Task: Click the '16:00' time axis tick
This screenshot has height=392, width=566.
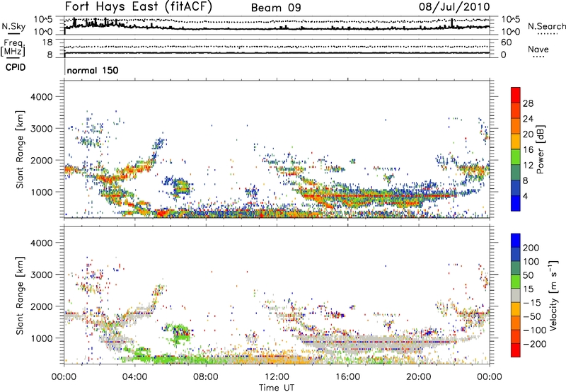Action: point(347,377)
